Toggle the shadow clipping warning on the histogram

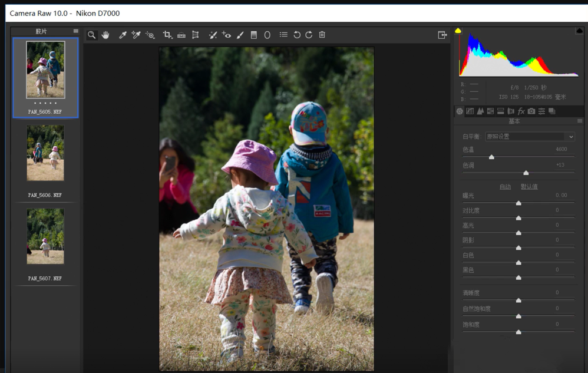459,30
